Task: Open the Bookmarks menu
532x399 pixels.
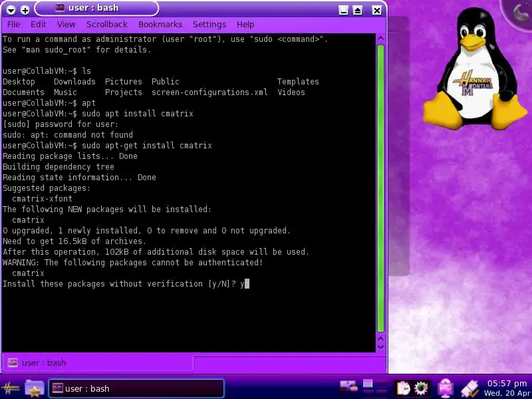Action: (x=160, y=25)
